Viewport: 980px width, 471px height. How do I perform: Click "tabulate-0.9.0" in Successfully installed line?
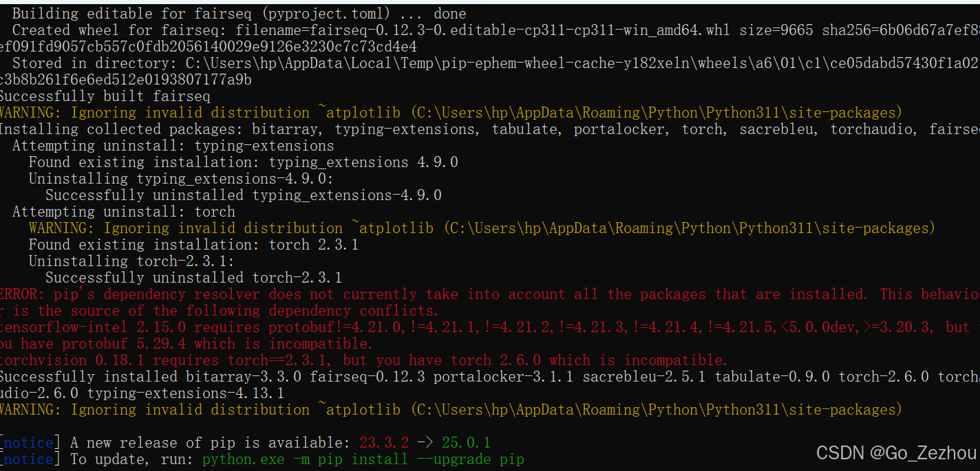click(771, 377)
